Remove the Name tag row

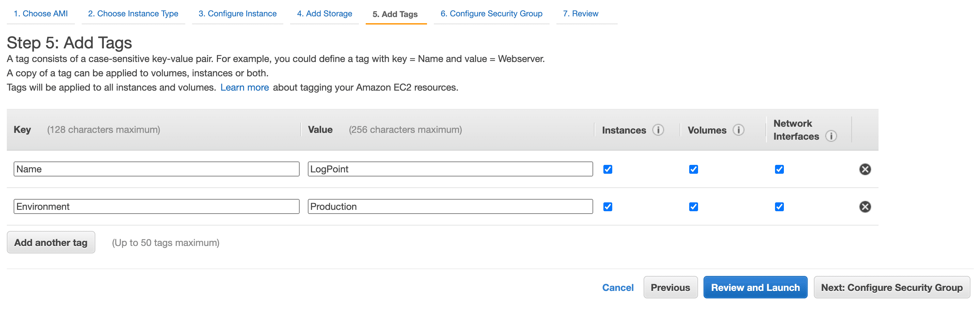click(x=865, y=169)
